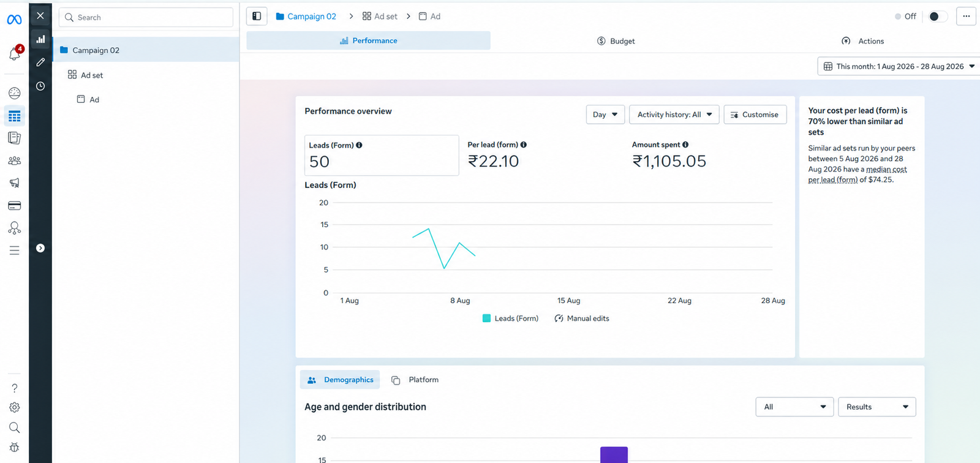Screen dimensions: 980x463
Task: Click the sidebar search magnifier icon
Action: [x=15, y=427]
